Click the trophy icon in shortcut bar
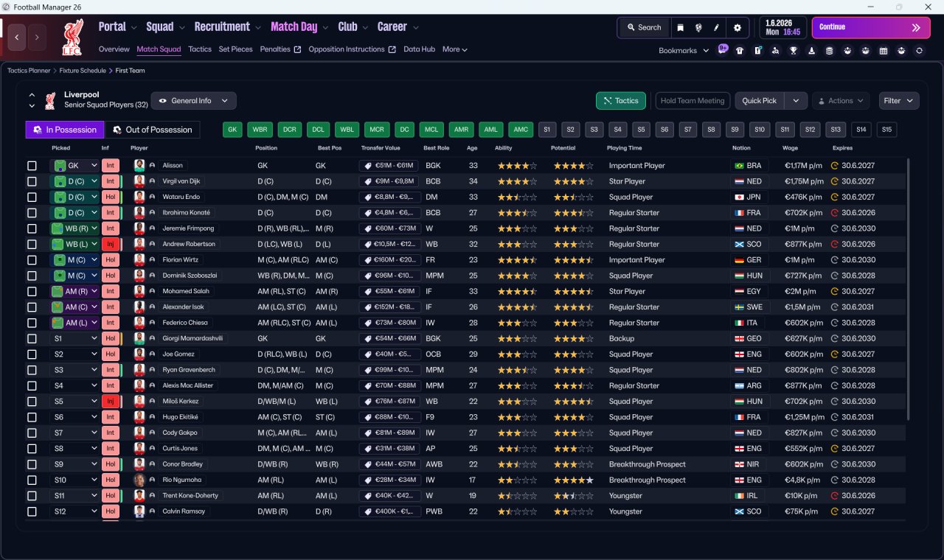Viewport: 944px width, 560px height. tap(794, 51)
